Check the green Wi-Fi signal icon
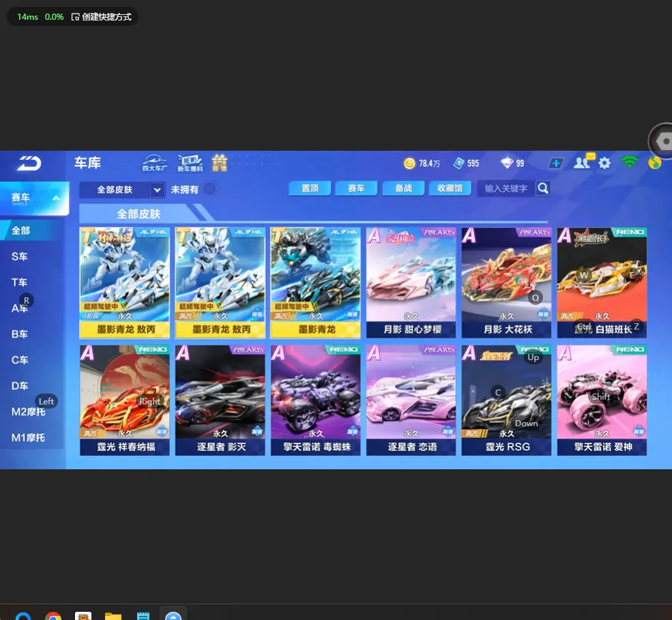The height and width of the screenshot is (620, 672). (x=629, y=162)
